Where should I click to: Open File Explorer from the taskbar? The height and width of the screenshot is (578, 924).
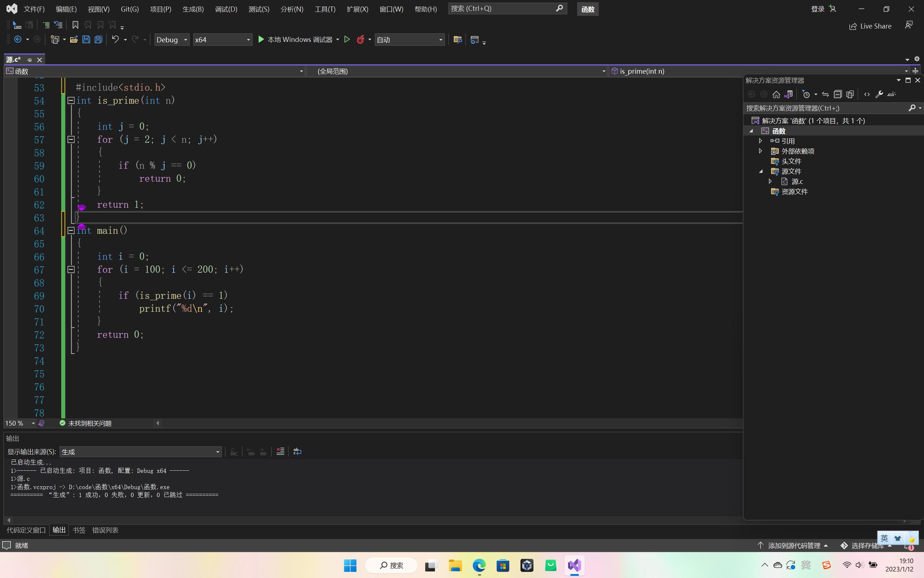[455, 565]
